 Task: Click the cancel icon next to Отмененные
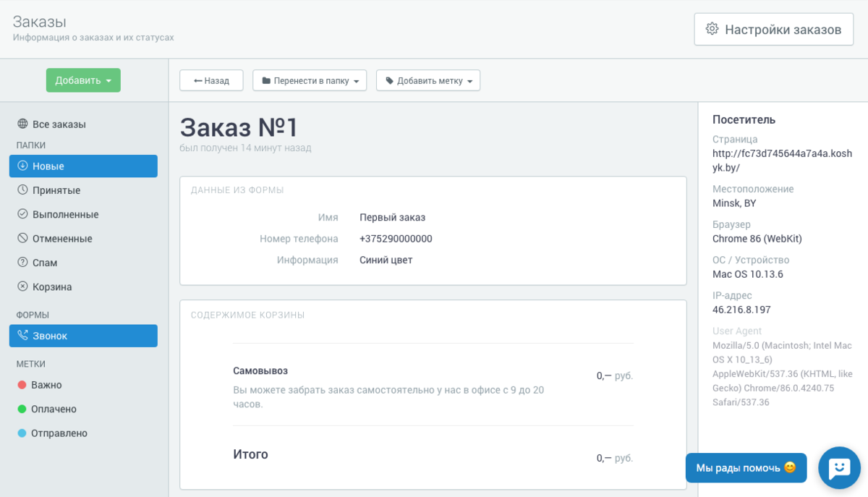[x=22, y=238]
